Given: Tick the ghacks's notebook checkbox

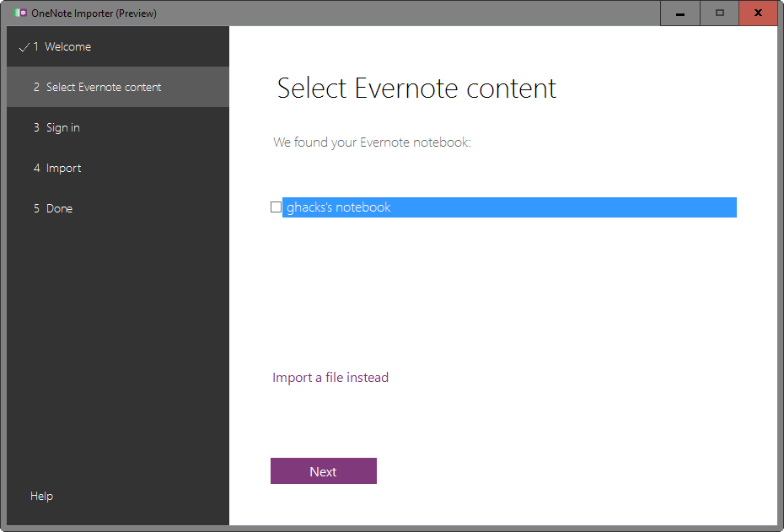Looking at the screenshot, I should tap(276, 207).
